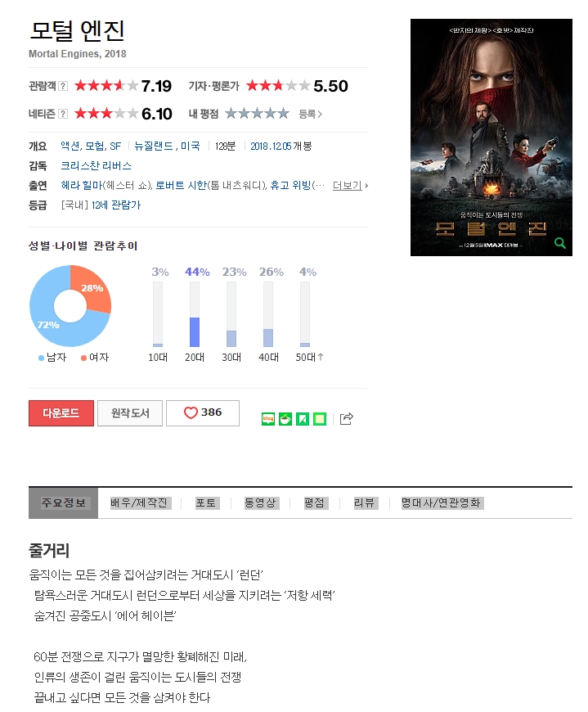Screen dimensions: 588x712
Task: Click the green bookmark share icon
Action: (x=303, y=419)
